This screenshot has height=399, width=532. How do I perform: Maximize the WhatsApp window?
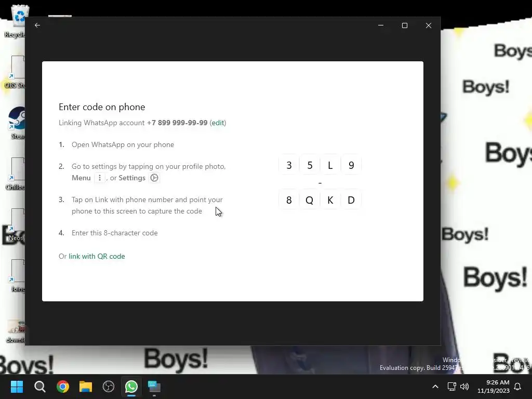[404, 25]
